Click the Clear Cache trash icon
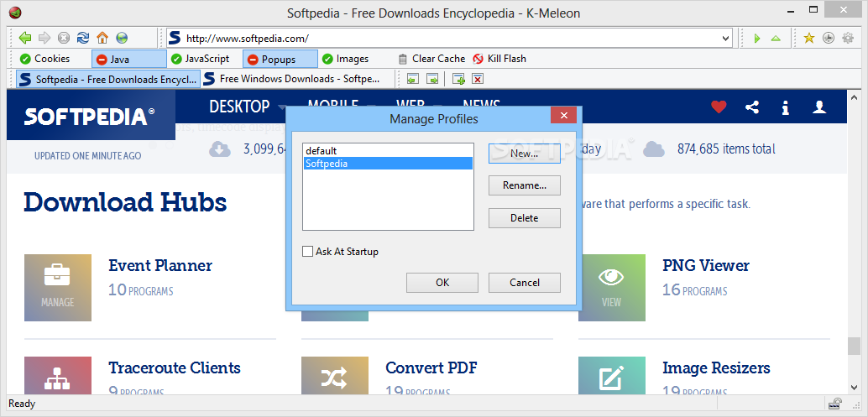The image size is (868, 417). (x=403, y=59)
